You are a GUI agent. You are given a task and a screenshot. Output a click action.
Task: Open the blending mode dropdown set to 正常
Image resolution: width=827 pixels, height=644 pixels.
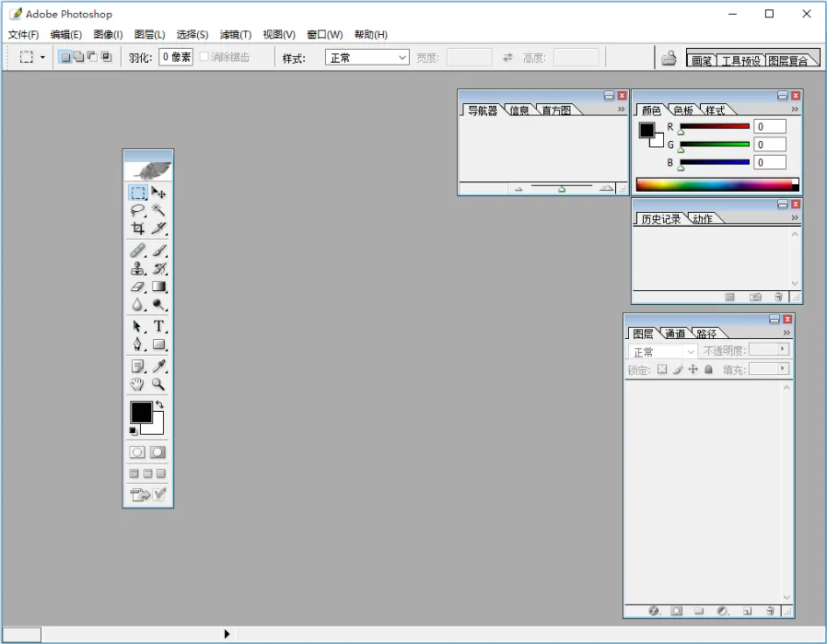(659, 350)
